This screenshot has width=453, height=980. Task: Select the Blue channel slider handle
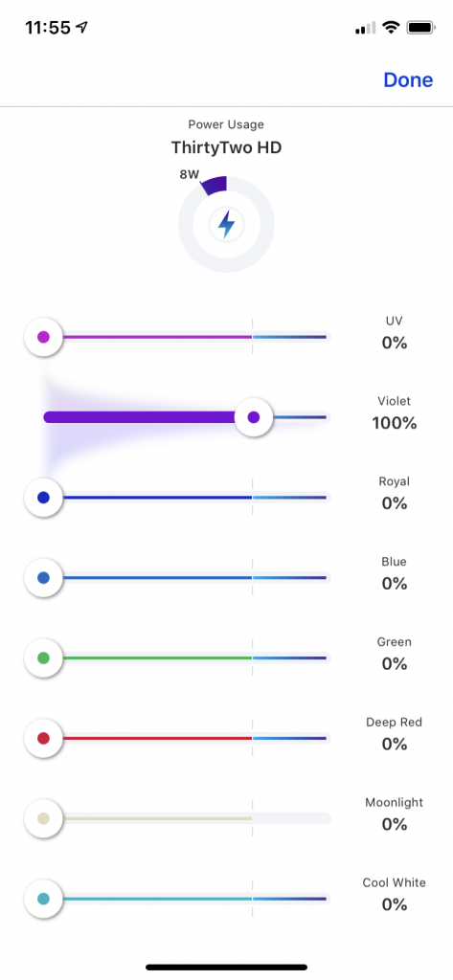click(43, 578)
